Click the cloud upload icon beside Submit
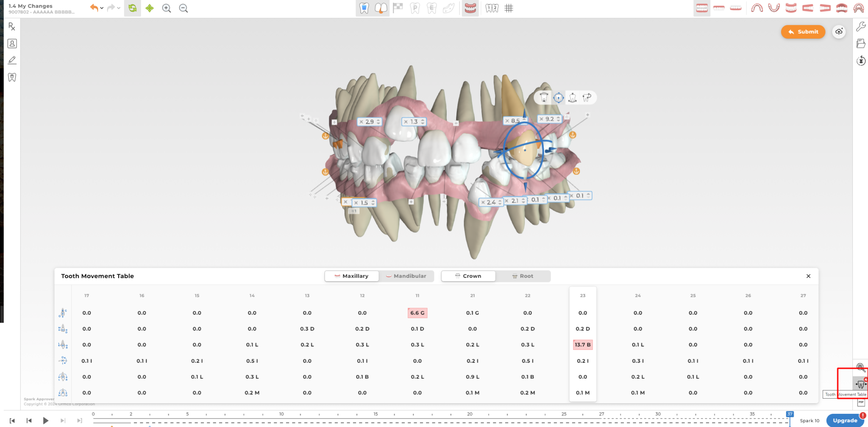Screen dimensions: 868x427 (839, 32)
